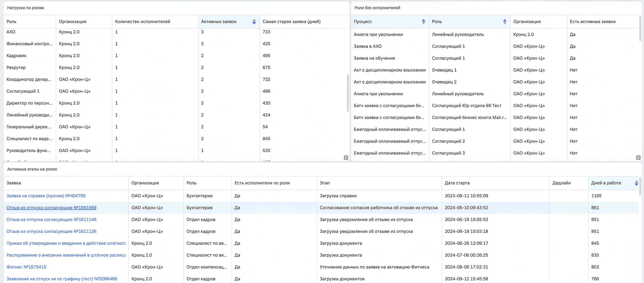
Task: Click Уточнение данных по заявке Фитнеса stage
Action: click(x=374, y=267)
